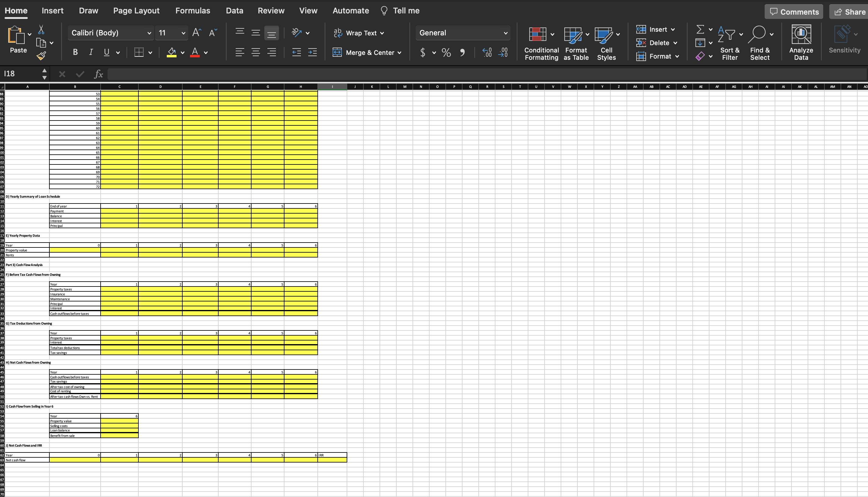Align text to bottom of cell

pyautogui.click(x=271, y=33)
